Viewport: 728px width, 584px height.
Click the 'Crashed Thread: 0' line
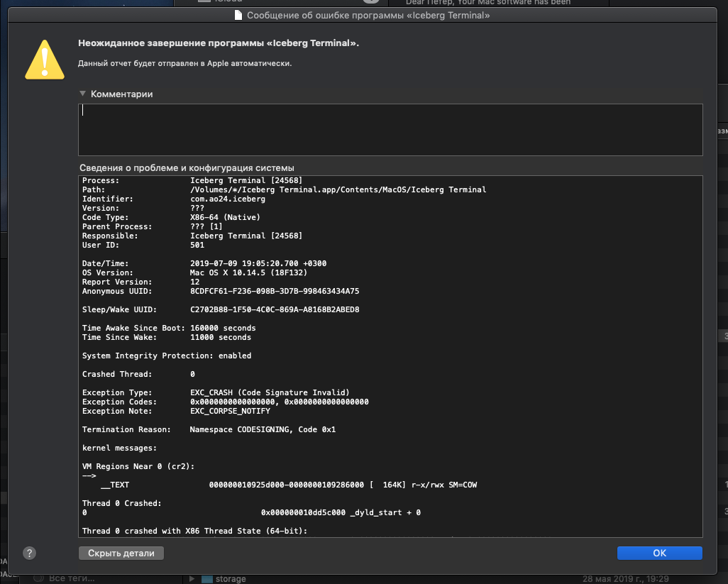pos(138,374)
